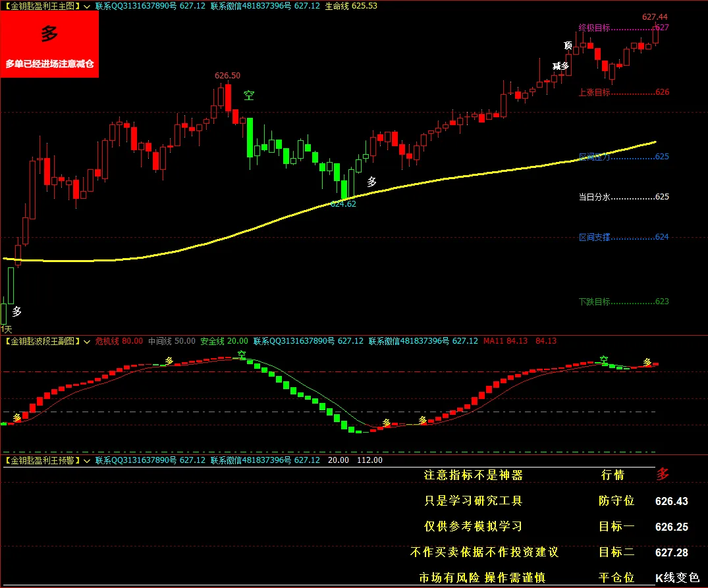Click the 1天 period label
This screenshot has height=588, width=708.
7,329
